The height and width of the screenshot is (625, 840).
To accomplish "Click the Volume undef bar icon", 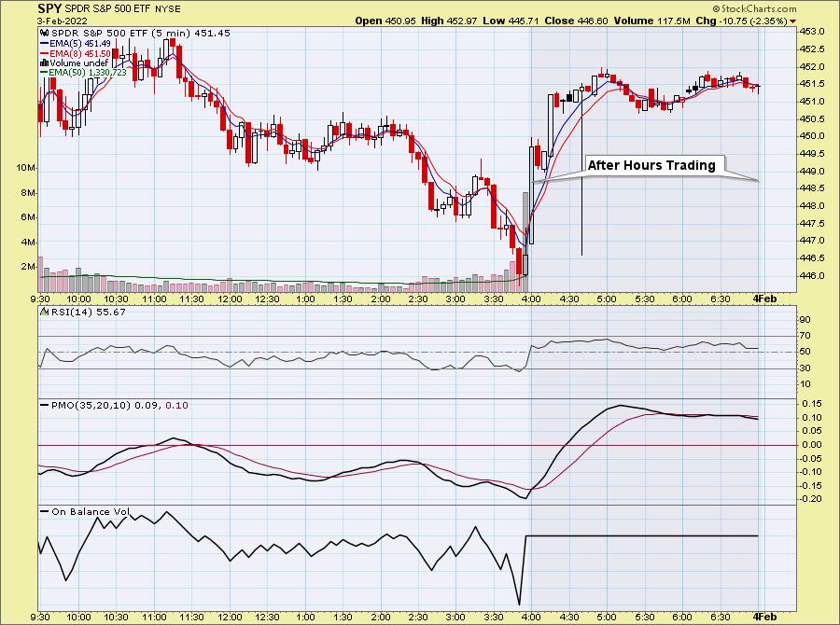I will tap(45, 63).
